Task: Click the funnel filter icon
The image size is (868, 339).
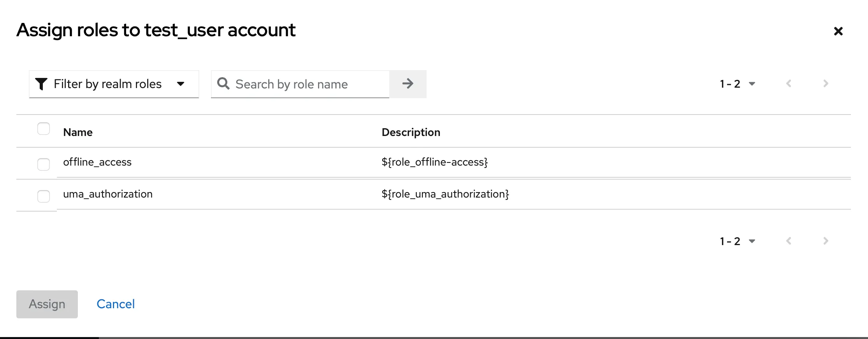Action: (41, 84)
